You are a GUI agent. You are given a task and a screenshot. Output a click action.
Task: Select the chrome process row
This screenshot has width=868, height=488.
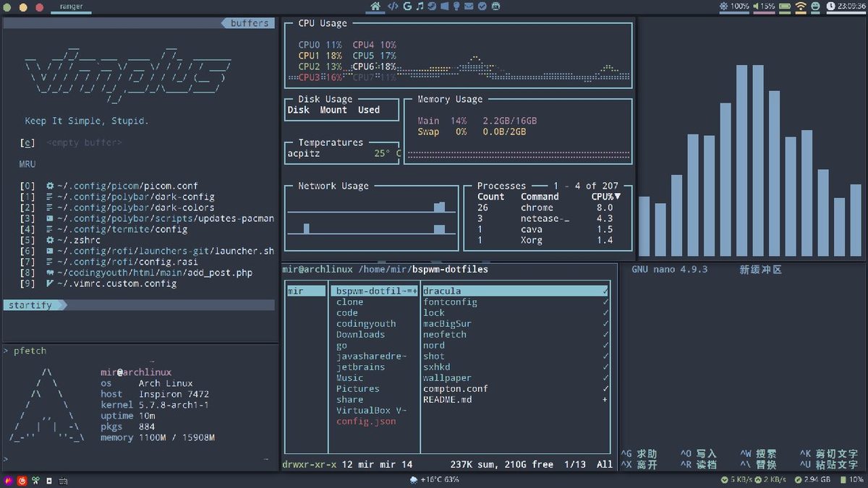tap(545, 207)
